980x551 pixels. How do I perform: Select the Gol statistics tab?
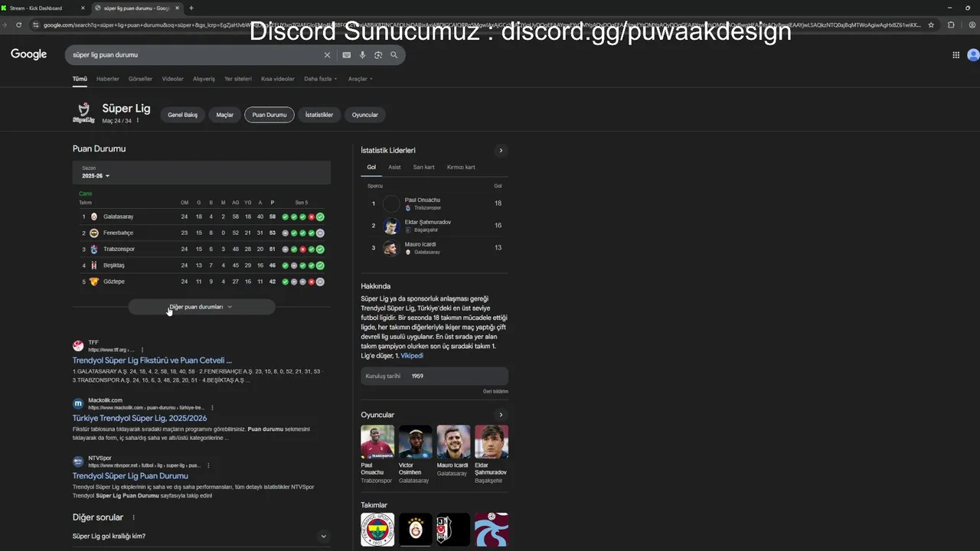point(371,167)
